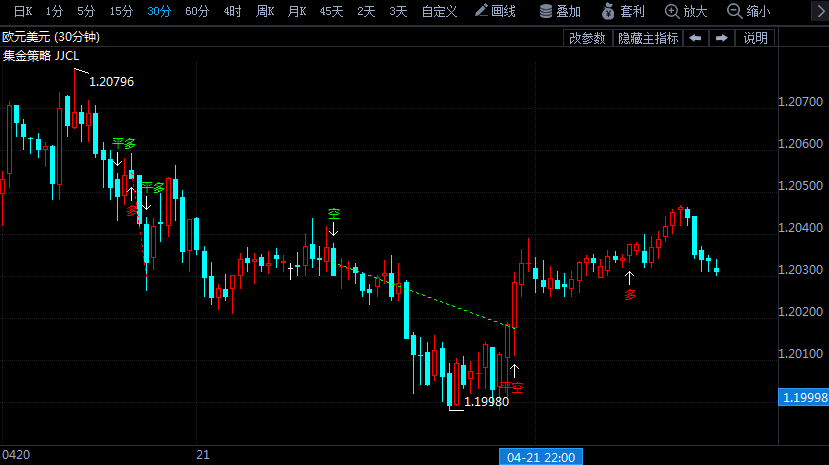The height and width of the screenshot is (465, 829).
Task: Click 隐藏主指标 to hide main indicator
Action: tap(648, 38)
